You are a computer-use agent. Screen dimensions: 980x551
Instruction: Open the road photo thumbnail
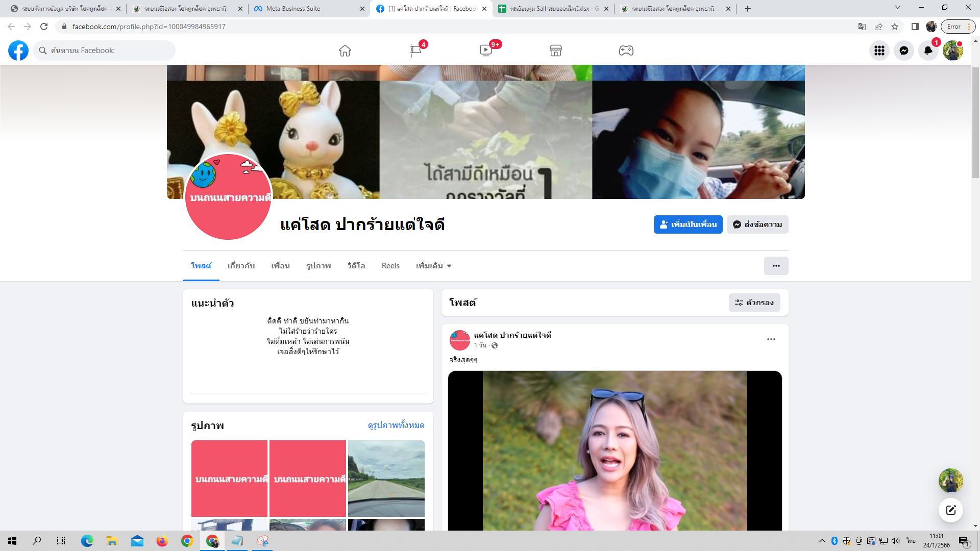[x=386, y=478]
